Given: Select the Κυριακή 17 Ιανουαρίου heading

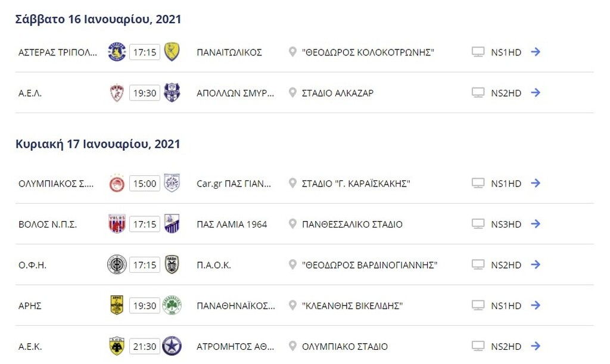Looking at the screenshot, I should click(97, 144).
